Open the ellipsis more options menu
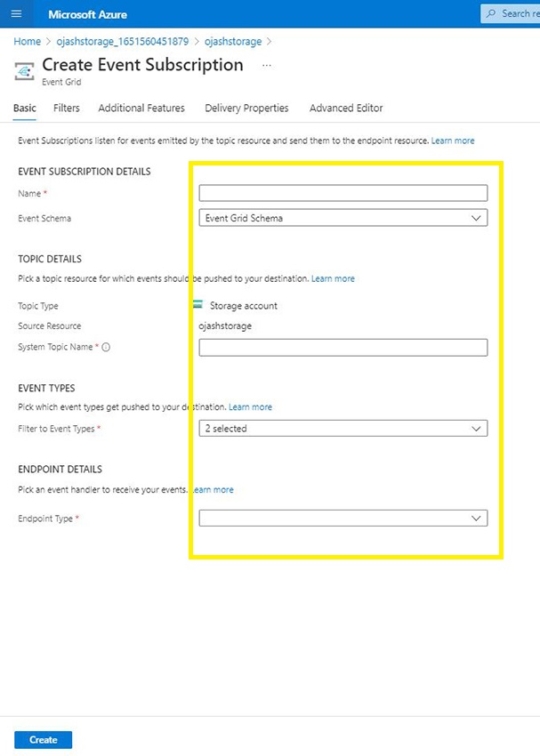 click(267, 66)
